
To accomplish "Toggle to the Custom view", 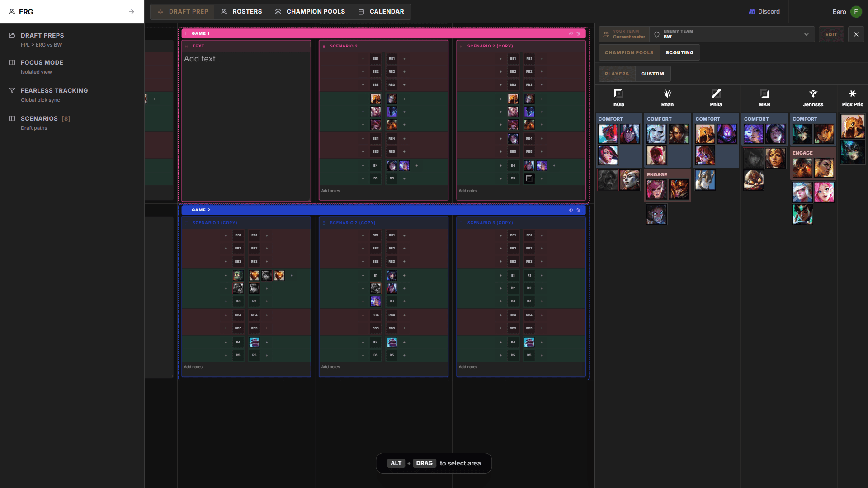I will [x=652, y=74].
